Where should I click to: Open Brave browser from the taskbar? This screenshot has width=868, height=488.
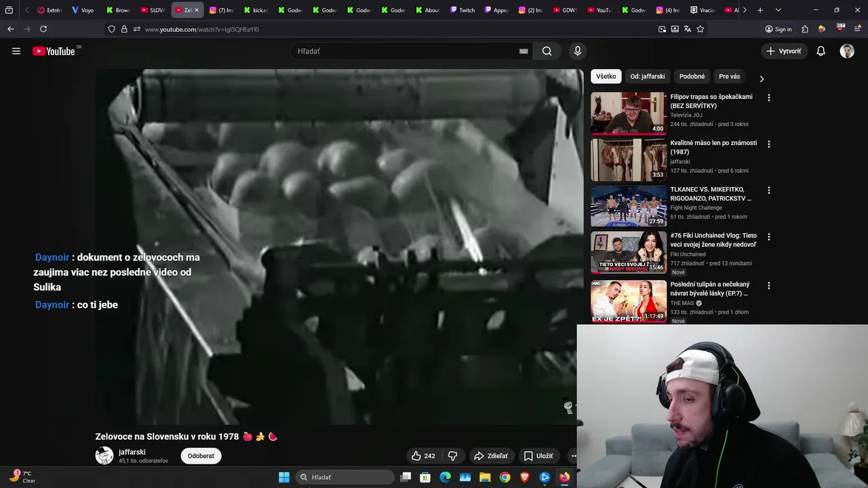pyautogui.click(x=524, y=477)
